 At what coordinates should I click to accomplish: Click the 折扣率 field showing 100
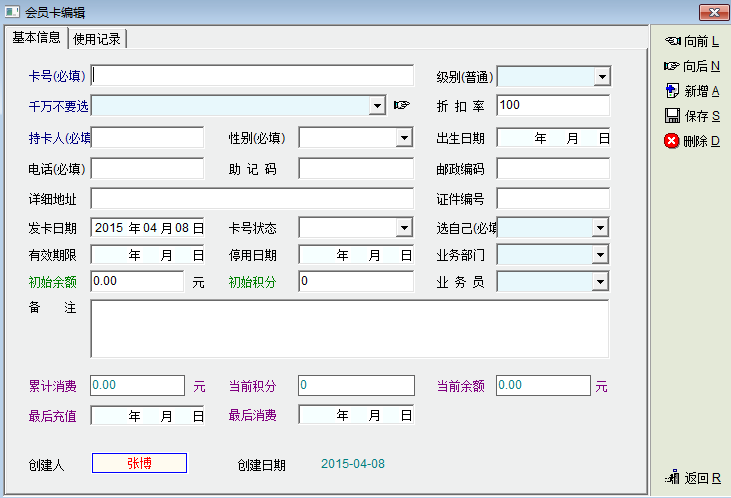(x=552, y=105)
